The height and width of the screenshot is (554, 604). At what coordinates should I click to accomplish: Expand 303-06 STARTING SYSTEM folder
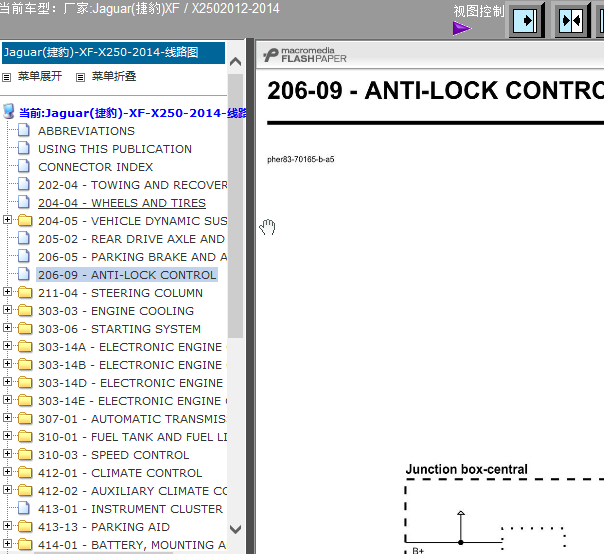(7, 328)
